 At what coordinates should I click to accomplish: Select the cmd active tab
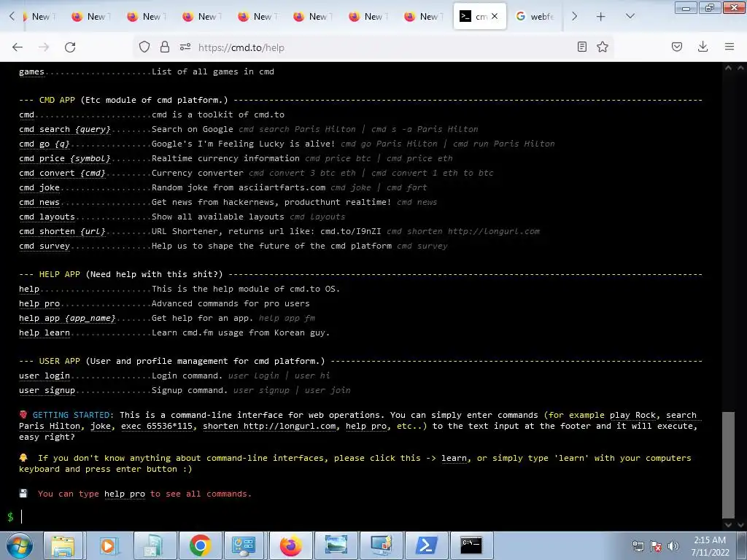point(479,16)
